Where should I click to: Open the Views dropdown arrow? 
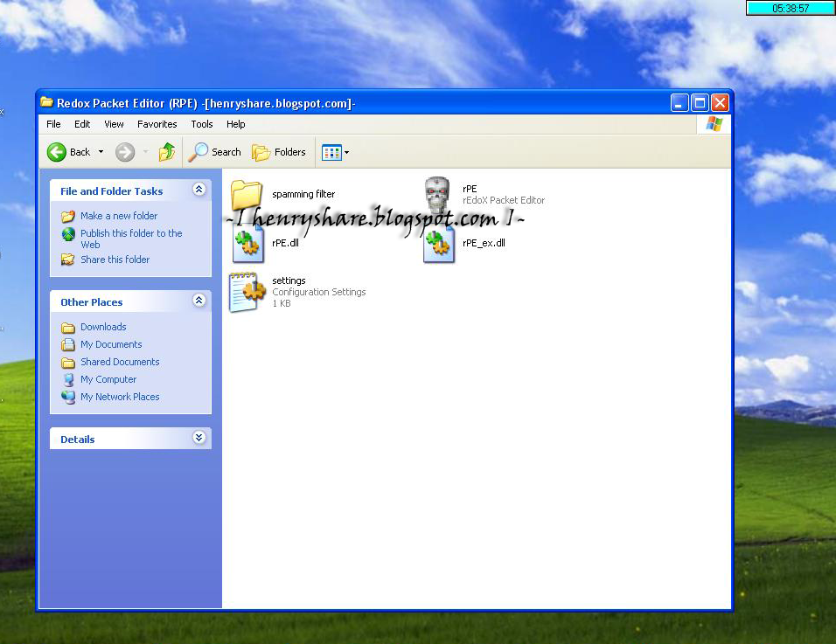click(x=346, y=152)
